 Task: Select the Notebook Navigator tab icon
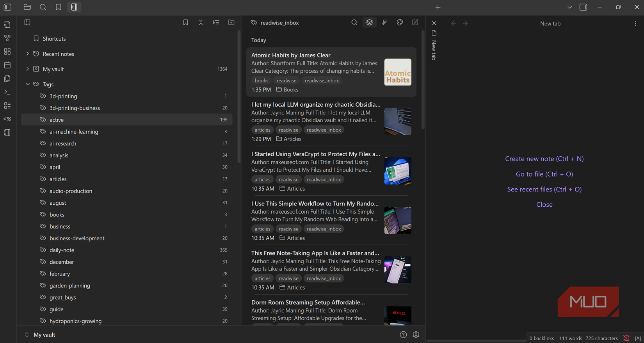74,7
